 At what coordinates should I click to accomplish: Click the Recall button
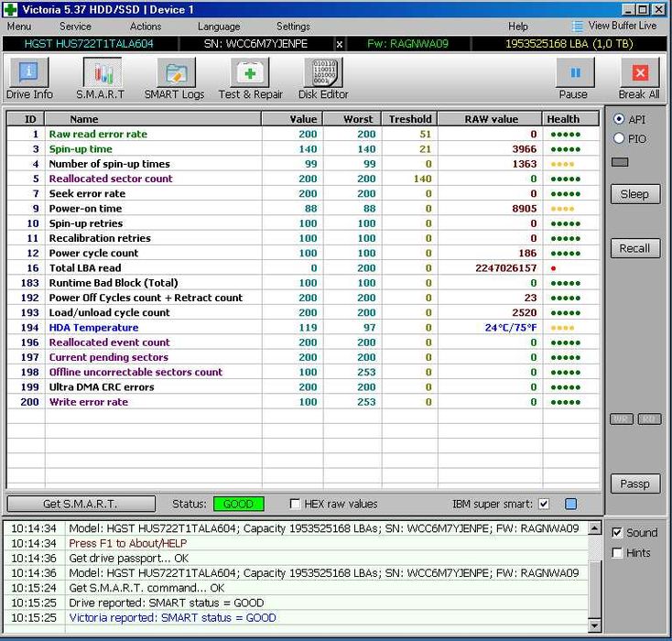(x=634, y=248)
